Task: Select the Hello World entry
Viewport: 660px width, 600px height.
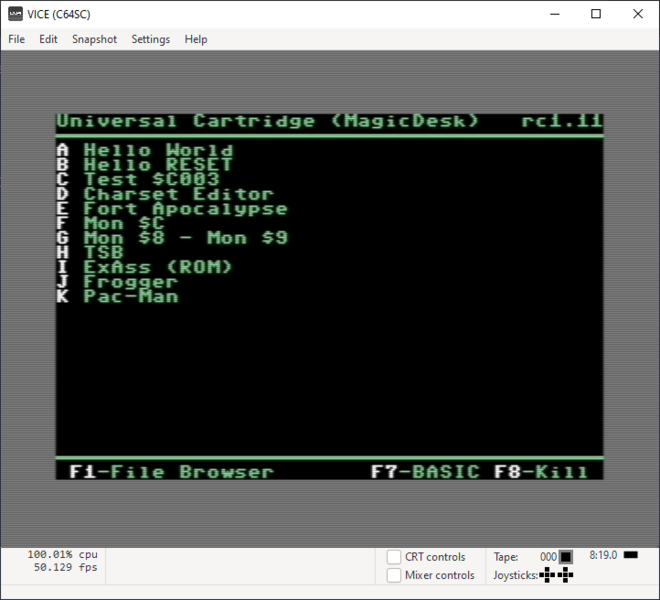Action: click(158, 150)
